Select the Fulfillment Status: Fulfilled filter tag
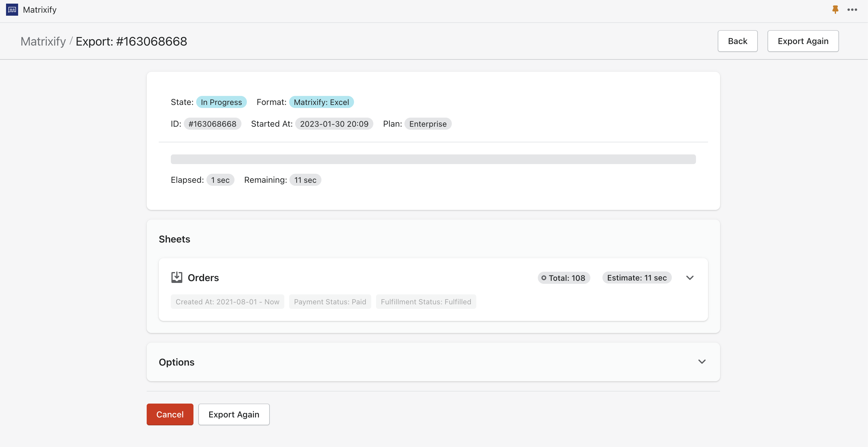This screenshot has height=447, width=868. click(x=426, y=302)
